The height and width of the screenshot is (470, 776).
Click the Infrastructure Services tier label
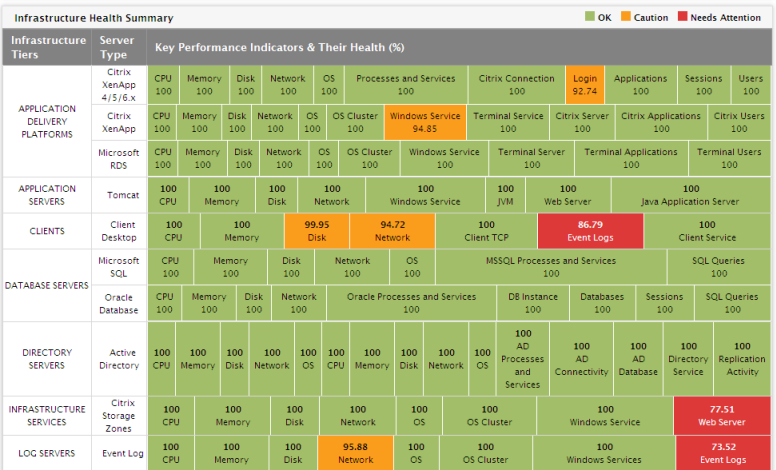[47, 416]
